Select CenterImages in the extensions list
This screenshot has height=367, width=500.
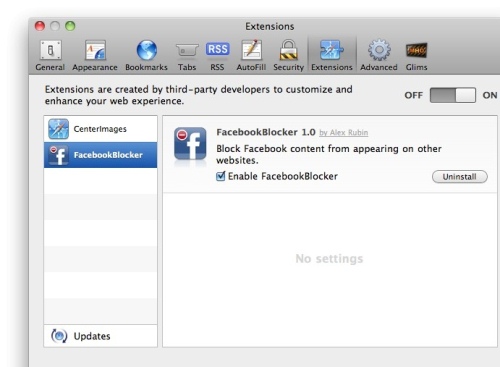coord(100,129)
